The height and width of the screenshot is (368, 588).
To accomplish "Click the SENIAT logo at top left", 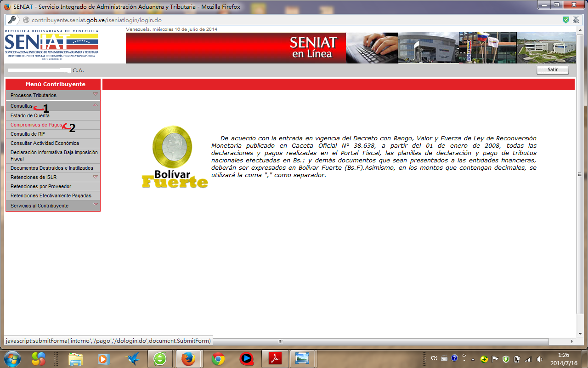I will [x=51, y=45].
